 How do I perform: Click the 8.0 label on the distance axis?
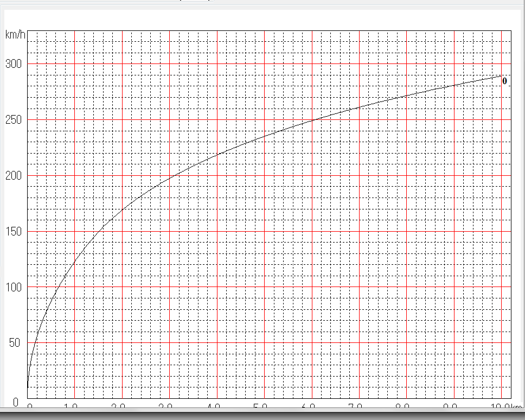click(x=403, y=407)
